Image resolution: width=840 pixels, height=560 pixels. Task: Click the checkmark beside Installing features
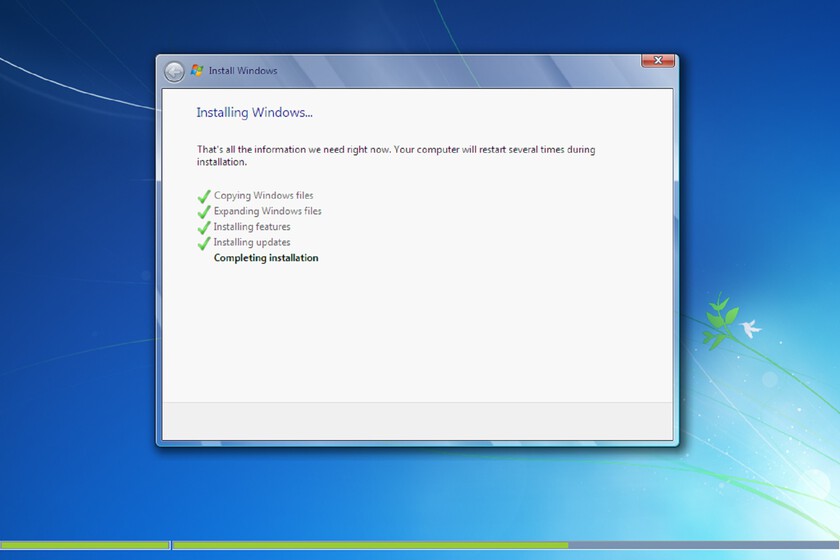click(204, 227)
